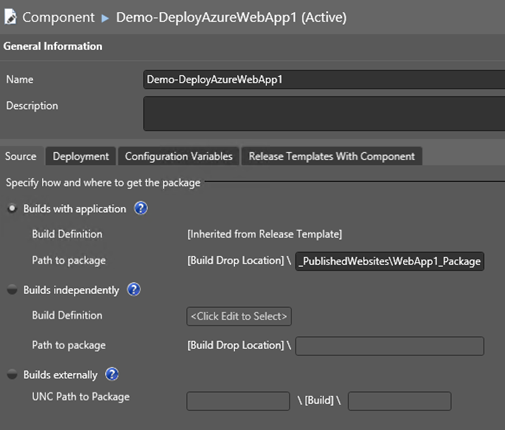Open Release Templates With Component tab
Image resolution: width=505 pixels, height=430 pixels.
click(x=332, y=156)
